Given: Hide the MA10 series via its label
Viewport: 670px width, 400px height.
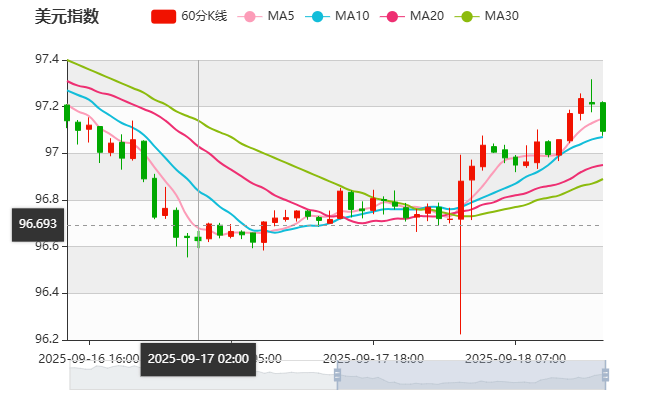Looking at the screenshot, I should pos(351,16).
